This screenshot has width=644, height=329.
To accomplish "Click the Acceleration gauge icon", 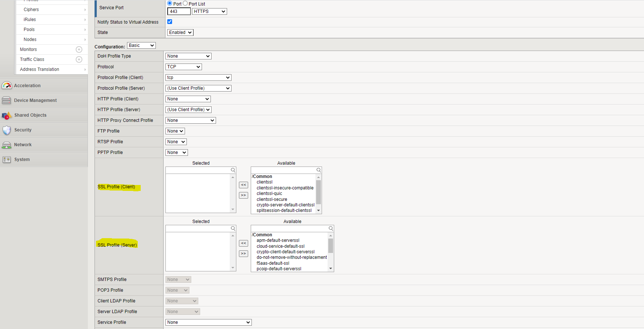I will [7, 86].
